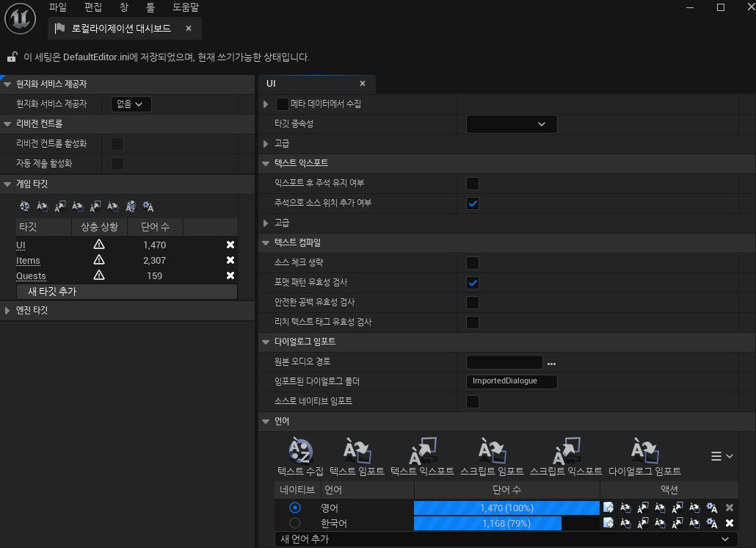Open the Quests target link
756x548 pixels.
(x=31, y=276)
